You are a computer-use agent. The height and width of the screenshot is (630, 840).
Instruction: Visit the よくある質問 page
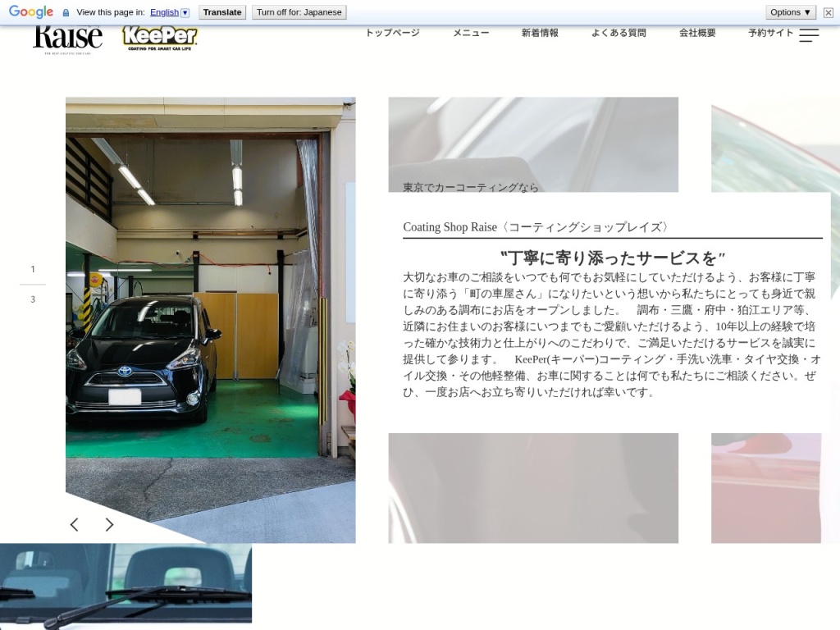[619, 33]
